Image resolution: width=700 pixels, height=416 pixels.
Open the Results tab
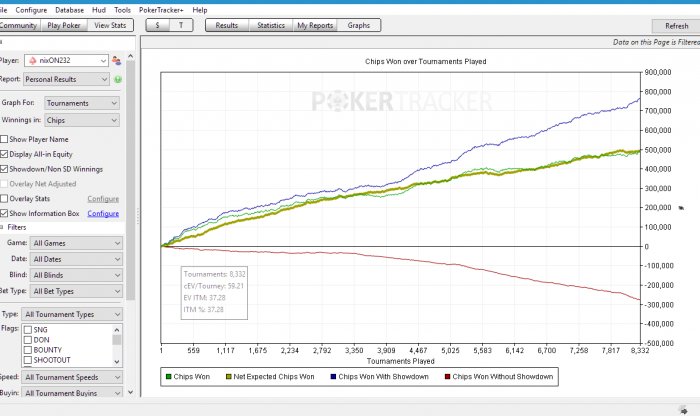pyautogui.click(x=227, y=25)
